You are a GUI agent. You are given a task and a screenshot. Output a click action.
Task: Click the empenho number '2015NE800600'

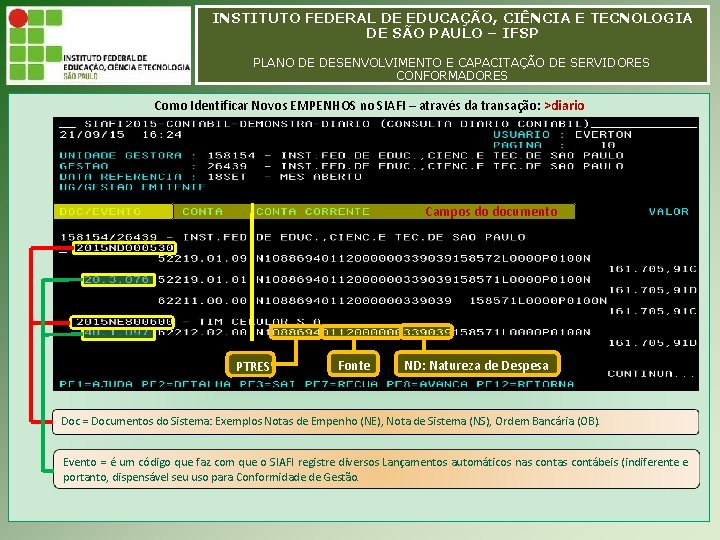click(x=122, y=322)
